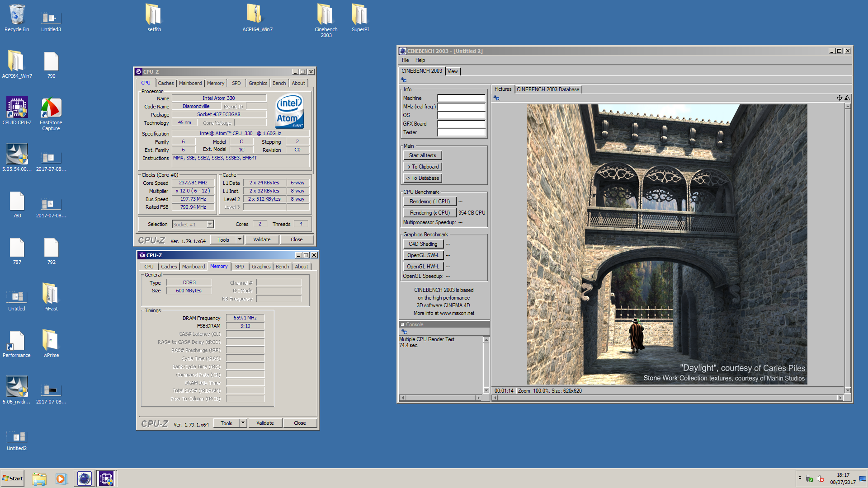
Task: Select the SPD tab in Memory CPU-Z window
Action: point(240,267)
